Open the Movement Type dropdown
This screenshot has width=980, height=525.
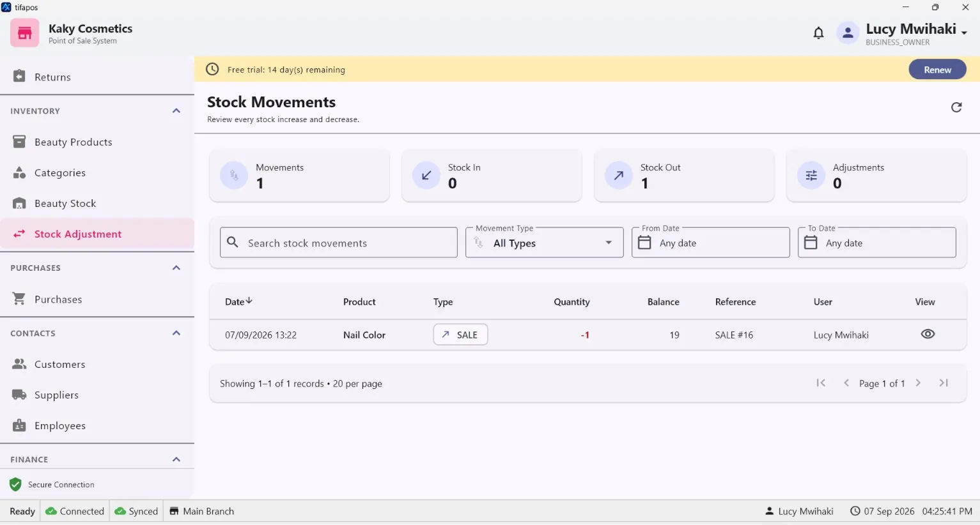tap(545, 243)
